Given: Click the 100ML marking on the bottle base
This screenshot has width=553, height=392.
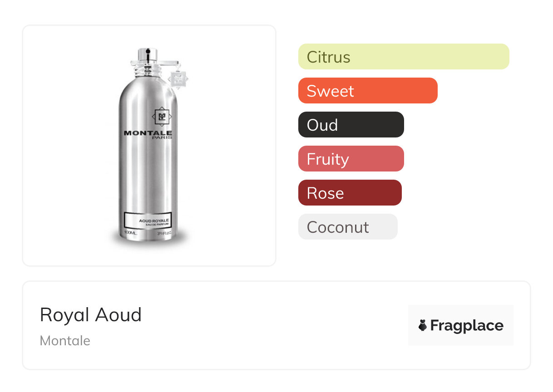Looking at the screenshot, I should (x=130, y=233).
